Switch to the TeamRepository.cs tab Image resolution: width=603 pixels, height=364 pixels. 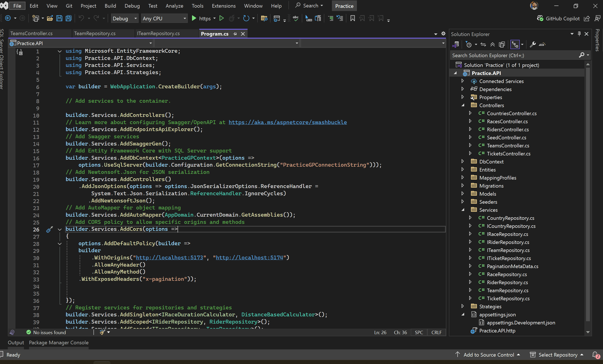click(x=95, y=33)
